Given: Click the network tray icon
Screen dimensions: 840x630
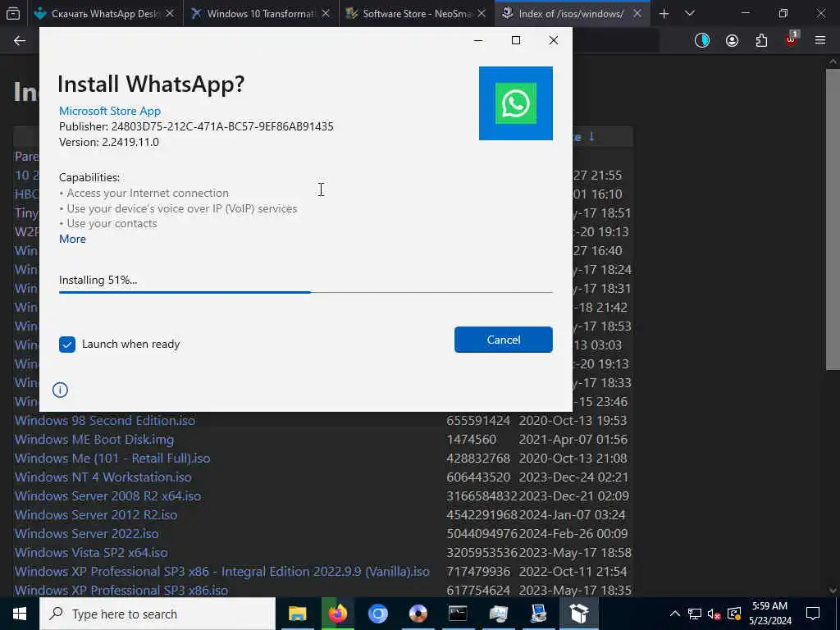Looking at the screenshot, I should [695, 614].
